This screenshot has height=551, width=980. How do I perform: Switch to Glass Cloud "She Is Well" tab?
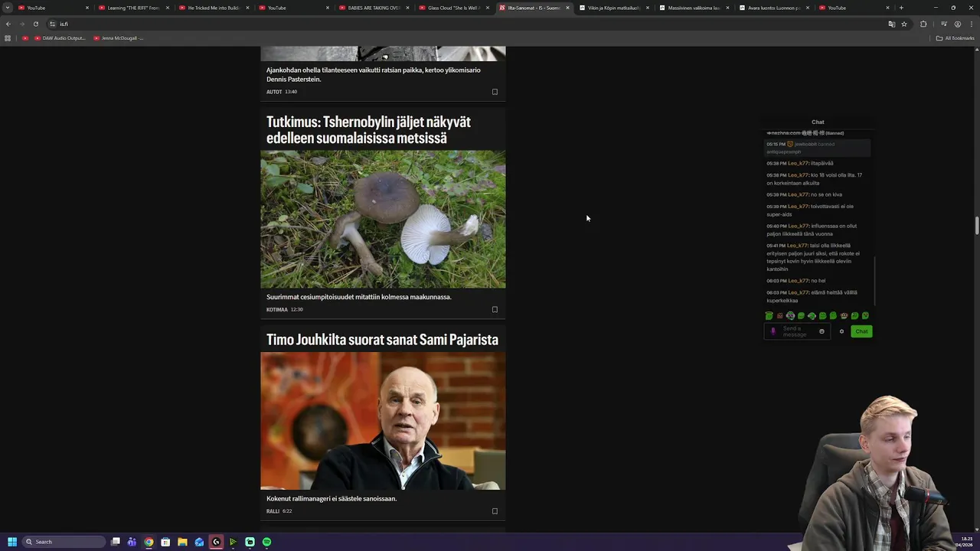pos(453,8)
